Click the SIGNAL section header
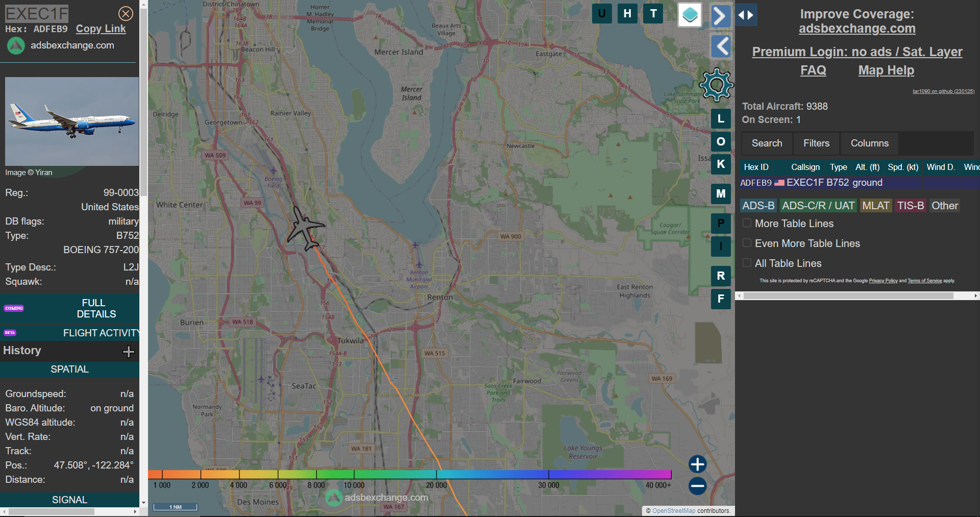This screenshot has width=980, height=517. [69, 500]
